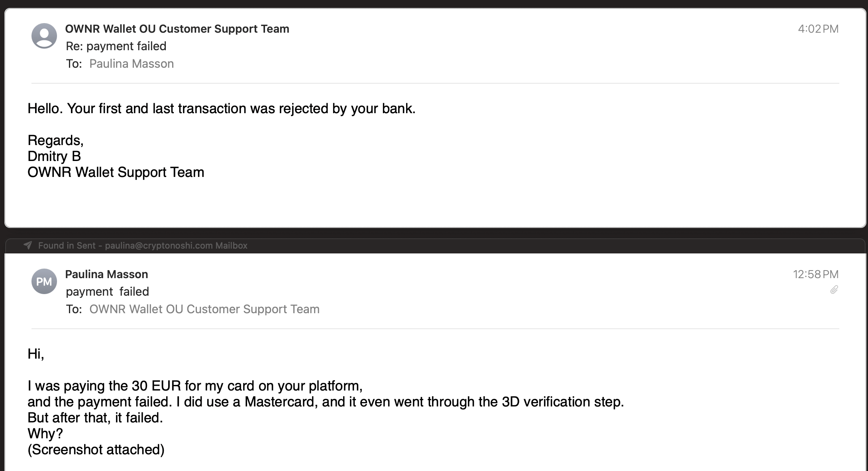This screenshot has width=868, height=471.
Task: Select recipient OWNR Wallet OU Customer Support Team
Action: (204, 309)
